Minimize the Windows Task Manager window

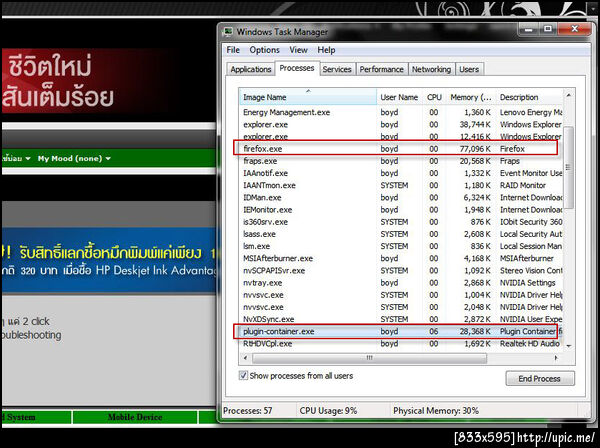(528, 29)
